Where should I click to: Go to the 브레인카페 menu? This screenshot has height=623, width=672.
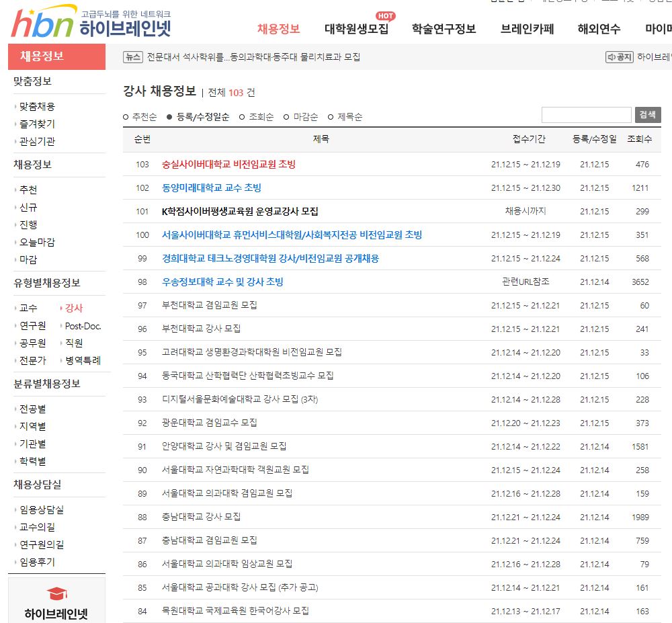(527, 29)
